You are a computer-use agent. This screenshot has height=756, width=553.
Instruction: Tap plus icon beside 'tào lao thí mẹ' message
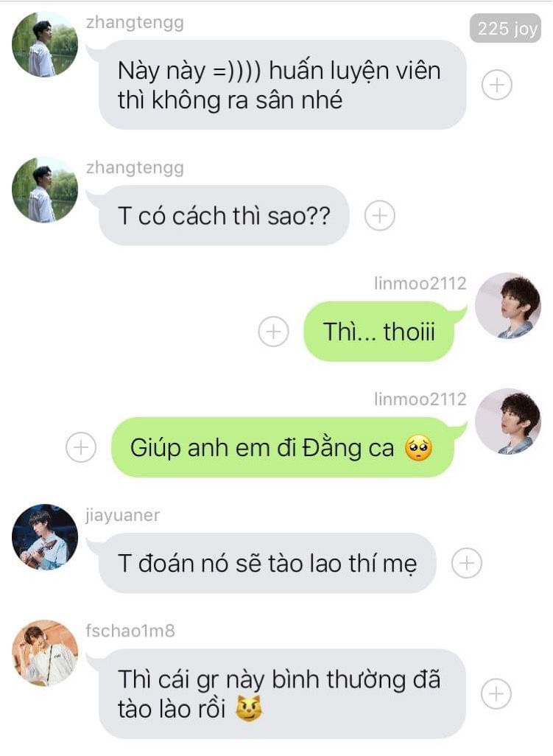[466, 563]
